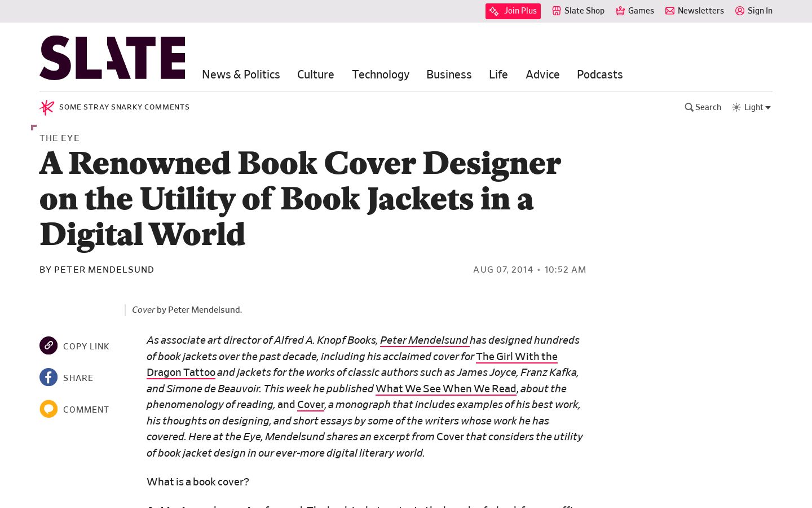Click the Copy Link chain icon
Image resolution: width=812 pixels, height=508 pixels.
(48, 345)
